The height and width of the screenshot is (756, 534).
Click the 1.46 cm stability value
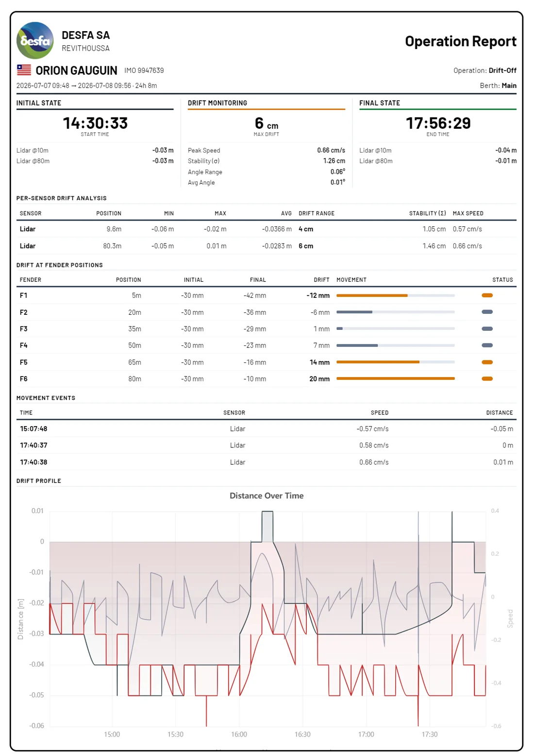point(434,246)
